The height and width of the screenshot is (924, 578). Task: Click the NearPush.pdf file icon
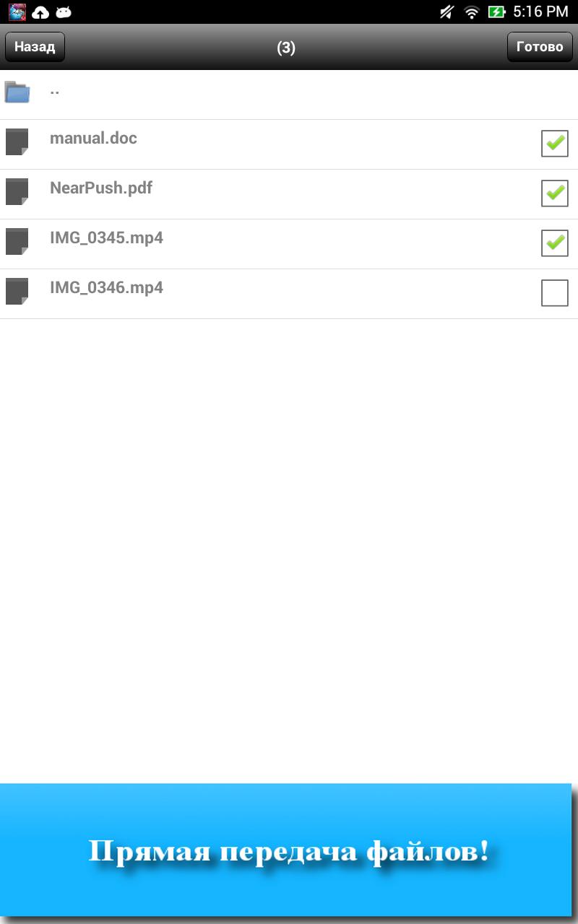click(17, 192)
